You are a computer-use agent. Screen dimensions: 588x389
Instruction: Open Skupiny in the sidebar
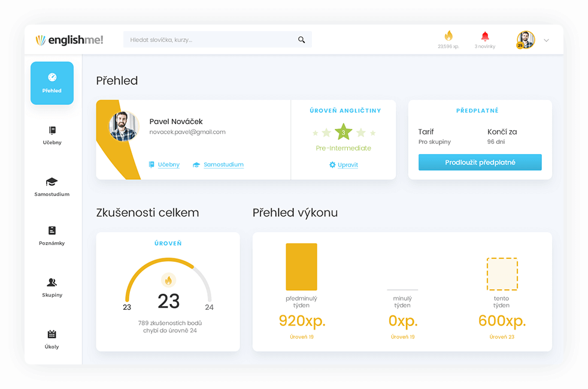tap(52, 287)
